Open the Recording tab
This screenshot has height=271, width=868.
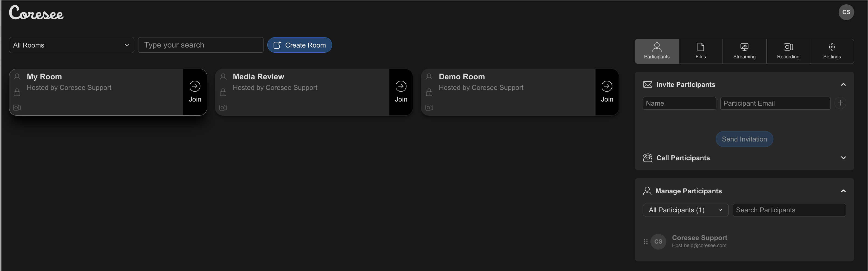788,51
